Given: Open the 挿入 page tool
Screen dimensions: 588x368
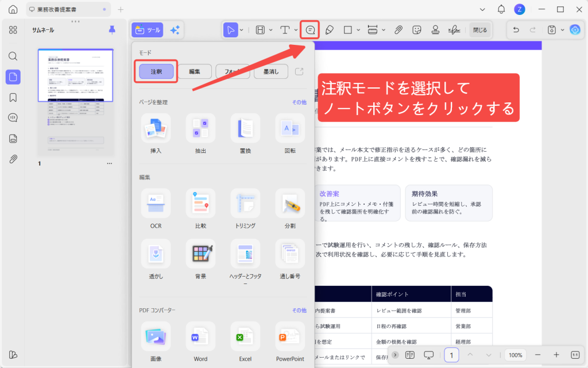Looking at the screenshot, I should tap(156, 134).
